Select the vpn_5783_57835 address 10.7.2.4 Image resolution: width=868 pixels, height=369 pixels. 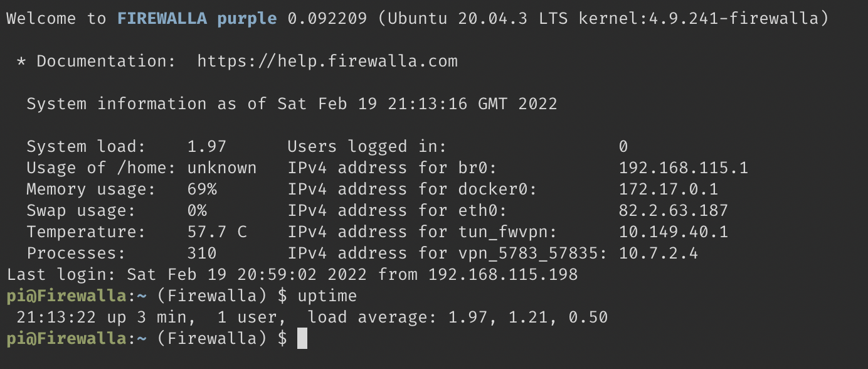coord(659,253)
